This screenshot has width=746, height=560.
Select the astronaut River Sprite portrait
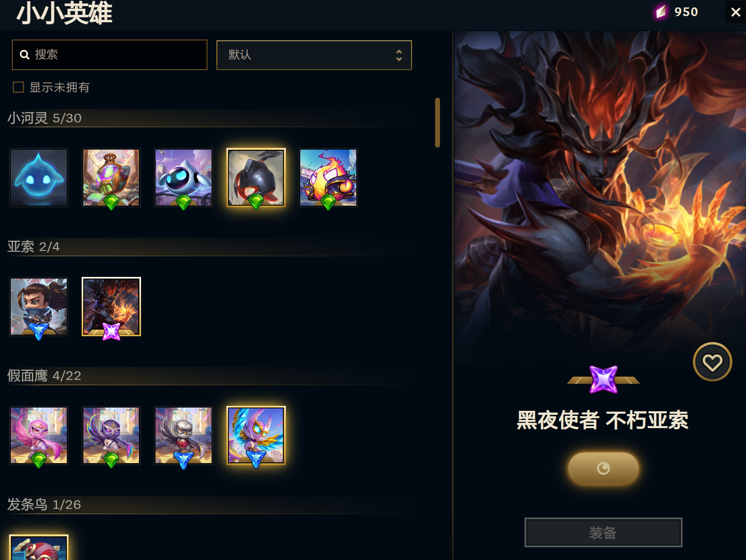[184, 178]
